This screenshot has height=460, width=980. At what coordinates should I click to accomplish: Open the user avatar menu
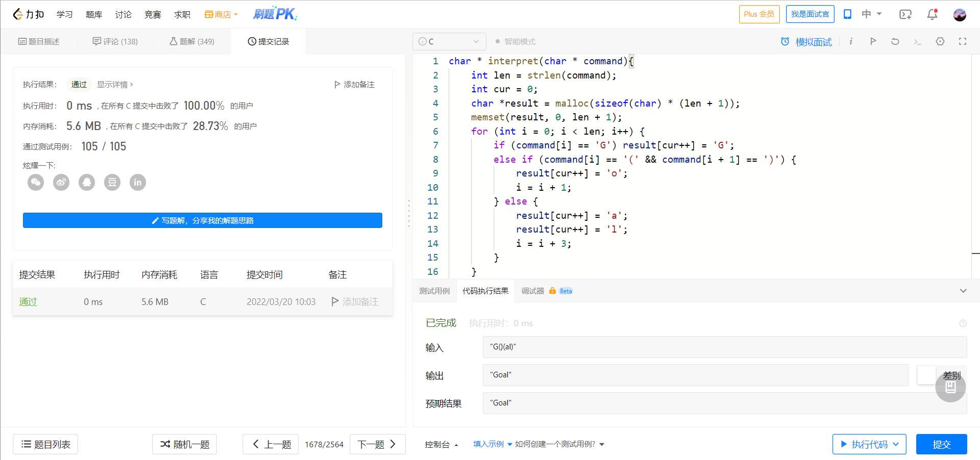(960, 15)
